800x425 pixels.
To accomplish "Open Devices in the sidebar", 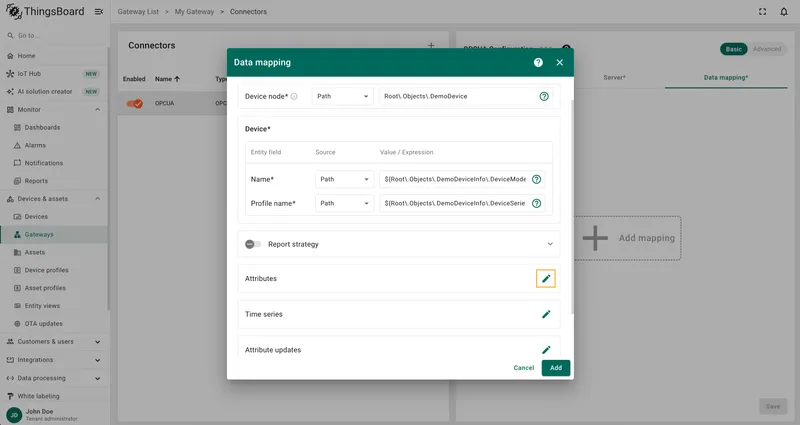I will pyautogui.click(x=54, y=216).
